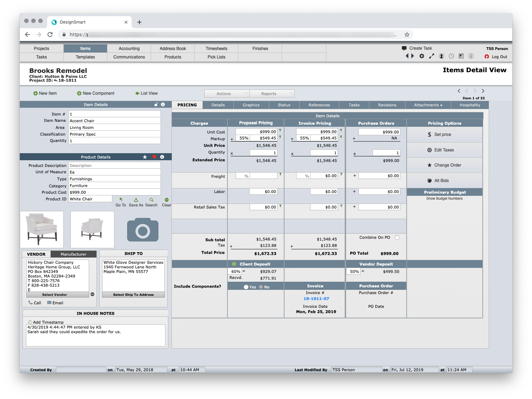Toggle proposal Retail Sales Tax T marker

click(280, 206)
